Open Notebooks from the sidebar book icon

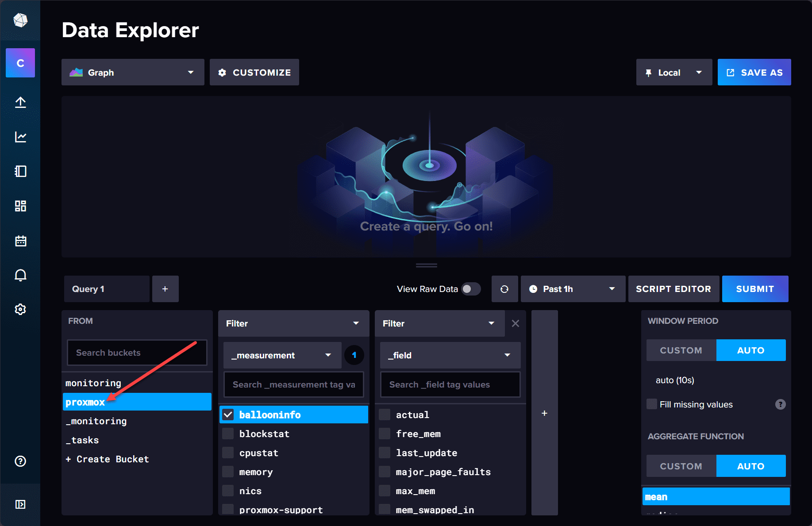(20, 171)
